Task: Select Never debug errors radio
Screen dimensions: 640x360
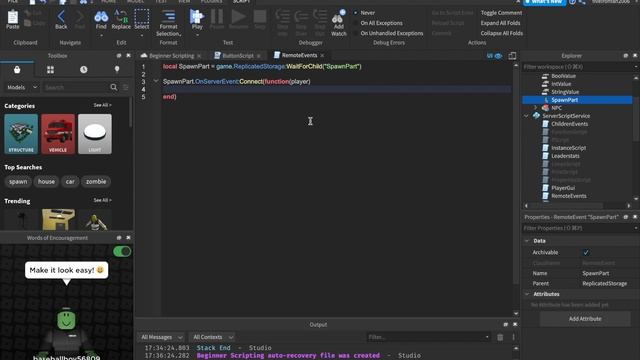Action: [x=356, y=13]
